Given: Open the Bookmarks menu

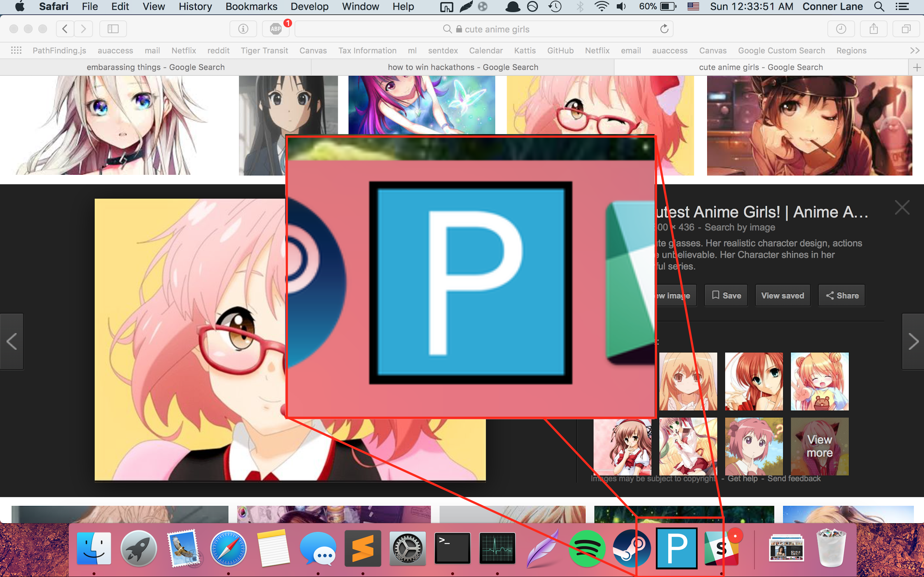Looking at the screenshot, I should 251,6.
